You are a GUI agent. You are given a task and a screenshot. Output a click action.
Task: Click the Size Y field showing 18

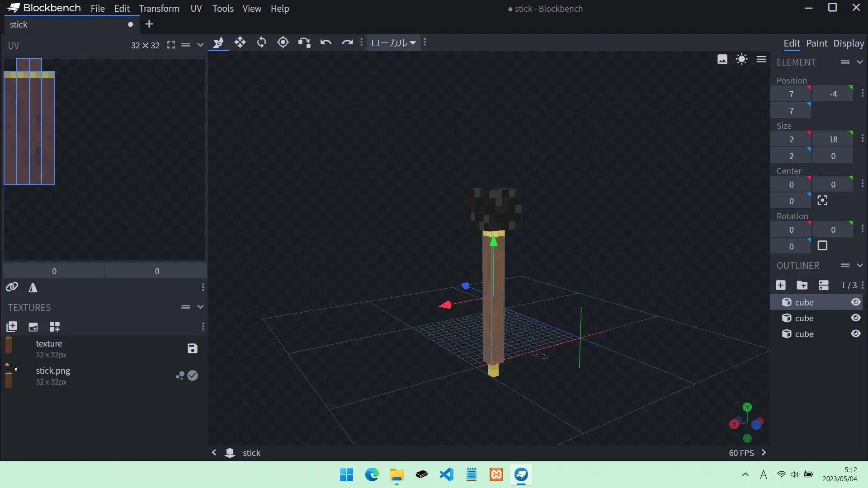tap(833, 139)
